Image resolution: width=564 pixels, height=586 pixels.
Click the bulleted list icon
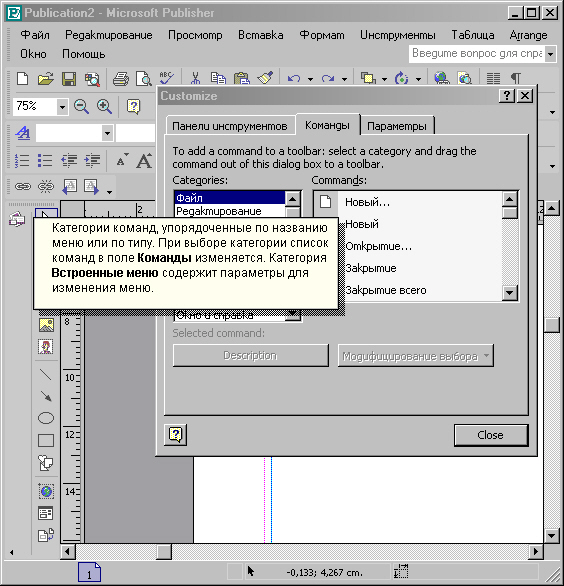(x=45, y=161)
